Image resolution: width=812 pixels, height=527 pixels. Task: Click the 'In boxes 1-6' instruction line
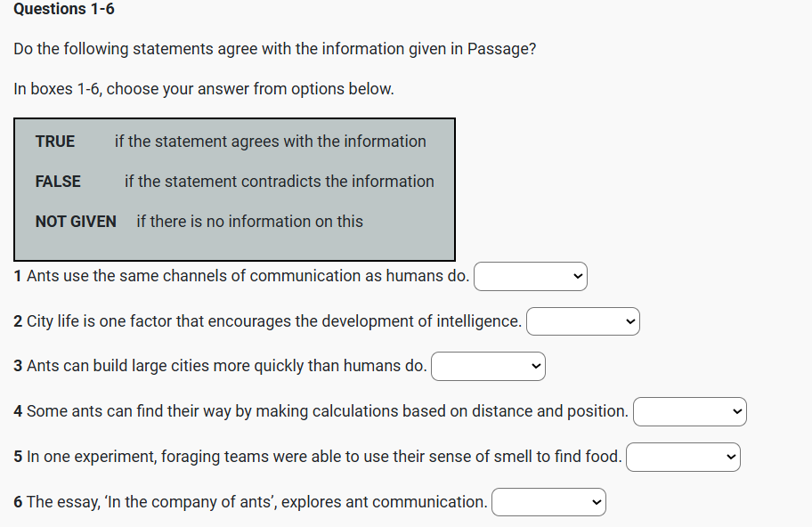204,89
